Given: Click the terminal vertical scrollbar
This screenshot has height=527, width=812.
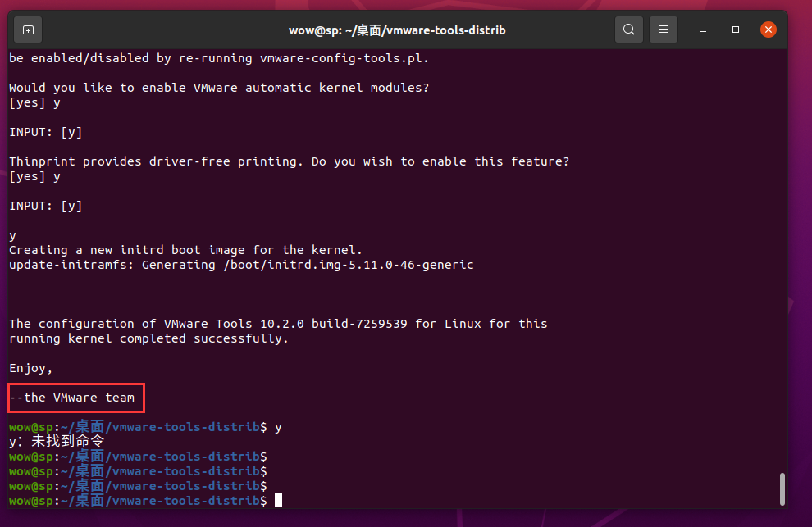Looking at the screenshot, I should tap(782, 488).
